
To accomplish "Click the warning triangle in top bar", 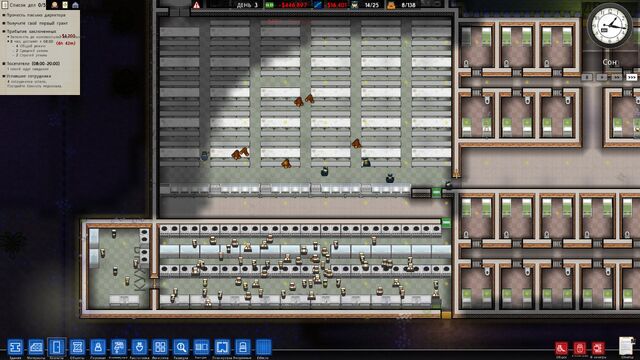I will [x=196, y=5].
